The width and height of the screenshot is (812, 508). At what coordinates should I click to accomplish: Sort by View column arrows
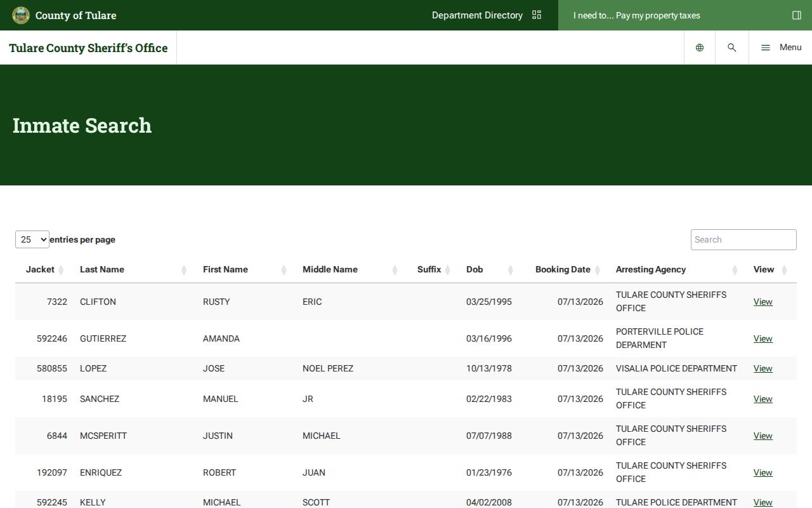tap(784, 270)
